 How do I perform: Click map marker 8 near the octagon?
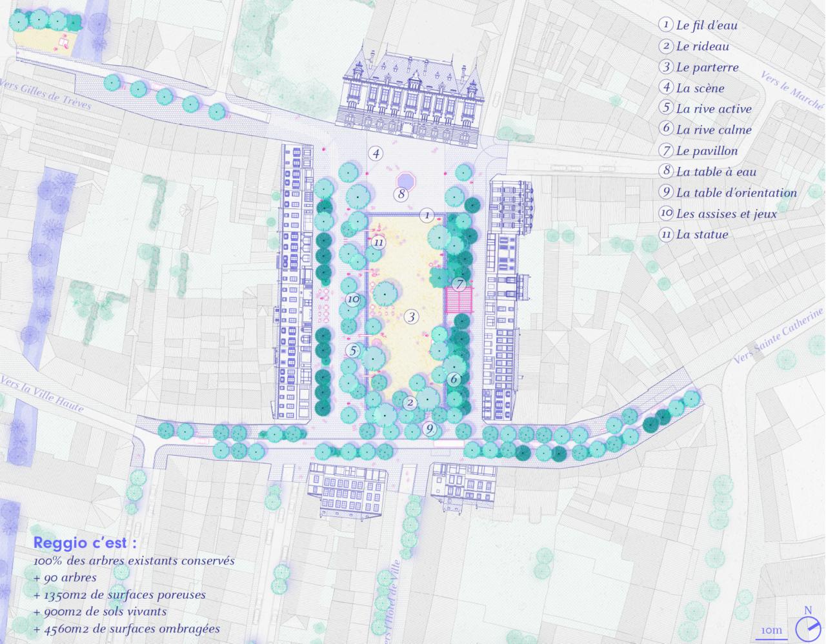tap(401, 194)
